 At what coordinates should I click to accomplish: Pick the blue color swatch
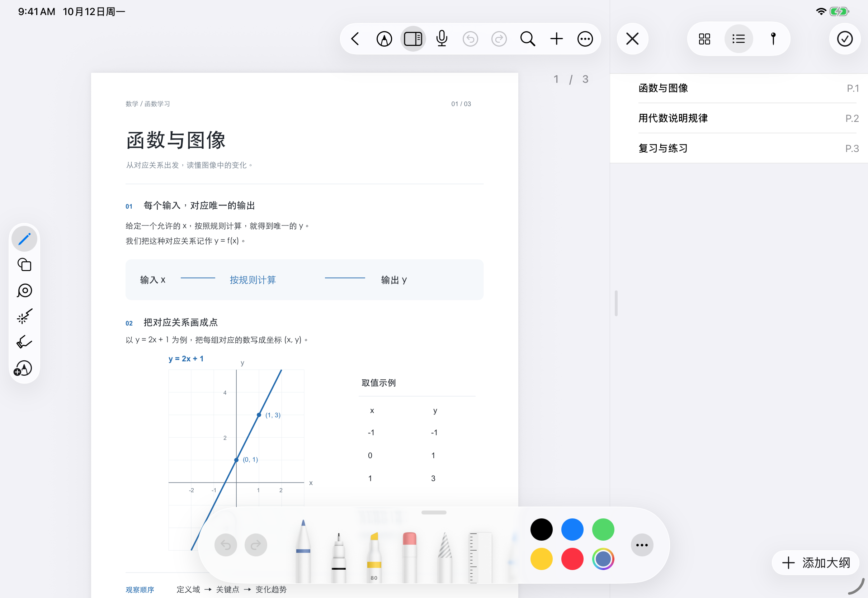pyautogui.click(x=572, y=530)
